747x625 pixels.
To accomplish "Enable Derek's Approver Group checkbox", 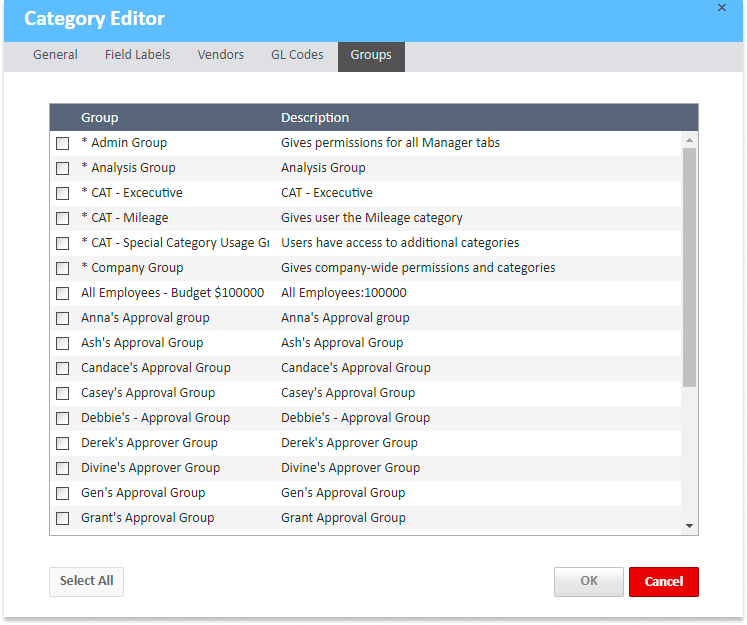I will pyautogui.click(x=63, y=443).
